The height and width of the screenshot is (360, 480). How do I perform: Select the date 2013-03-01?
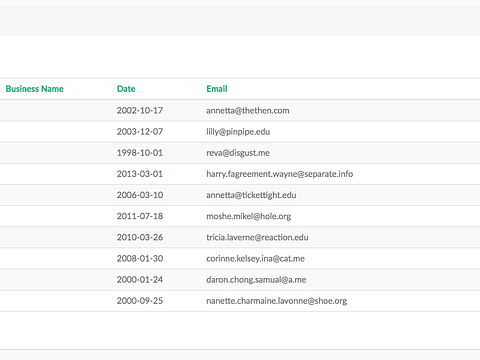tap(140, 174)
